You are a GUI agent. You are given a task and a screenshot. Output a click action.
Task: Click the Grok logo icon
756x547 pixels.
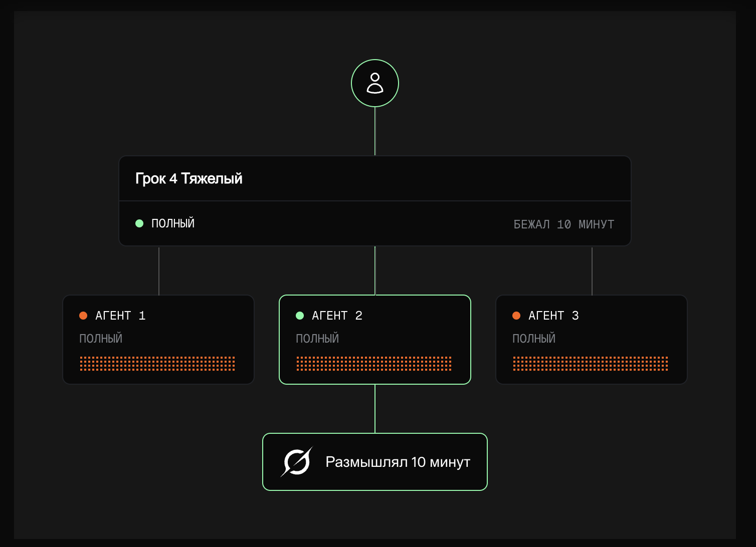(x=296, y=462)
